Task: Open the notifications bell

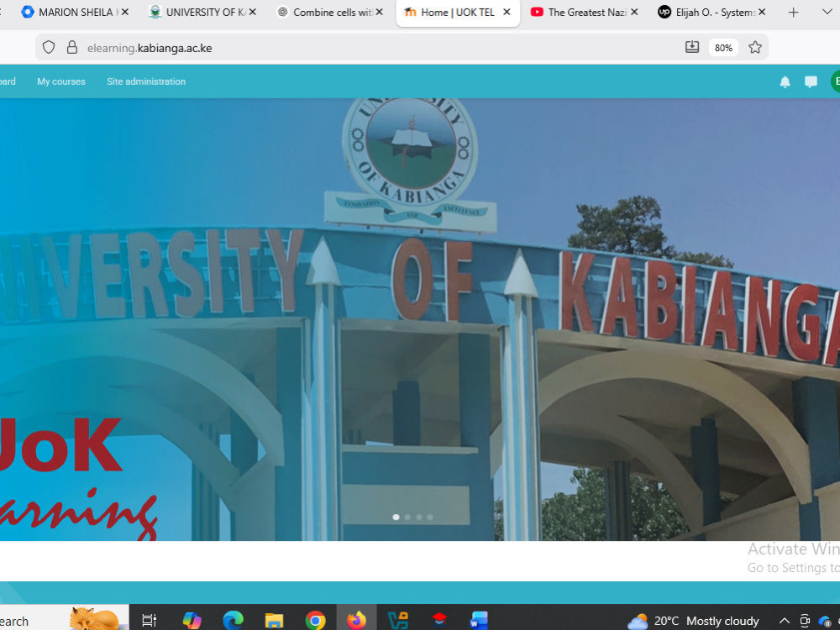Action: [x=785, y=81]
